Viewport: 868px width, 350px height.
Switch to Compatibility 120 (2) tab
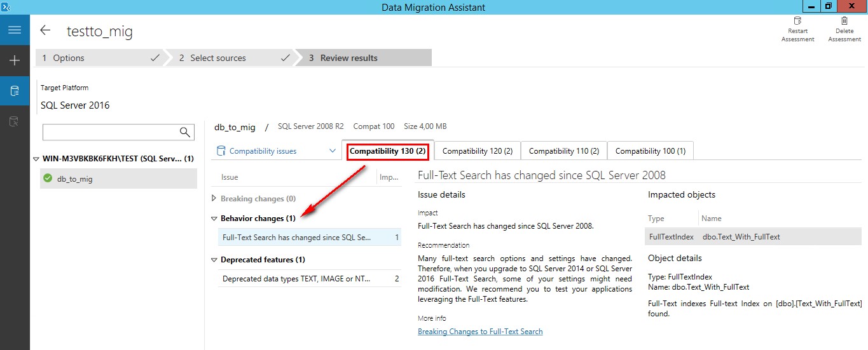coord(478,151)
